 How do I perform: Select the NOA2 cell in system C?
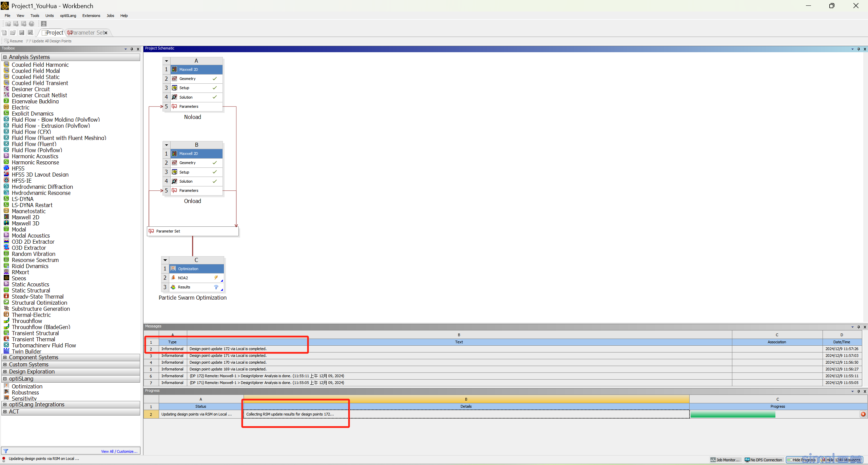tap(196, 278)
